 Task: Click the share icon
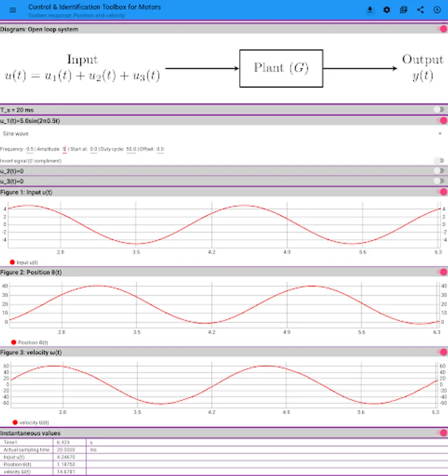pos(420,10)
